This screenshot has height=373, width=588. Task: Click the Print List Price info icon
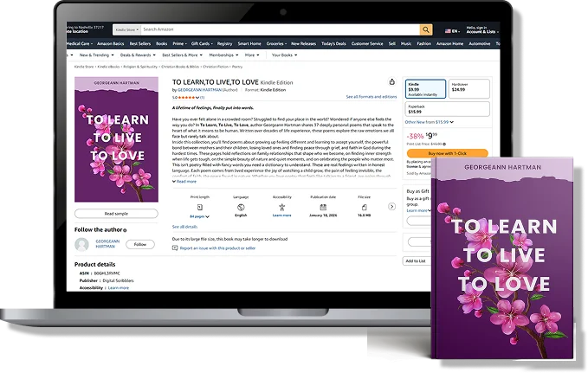click(444, 144)
